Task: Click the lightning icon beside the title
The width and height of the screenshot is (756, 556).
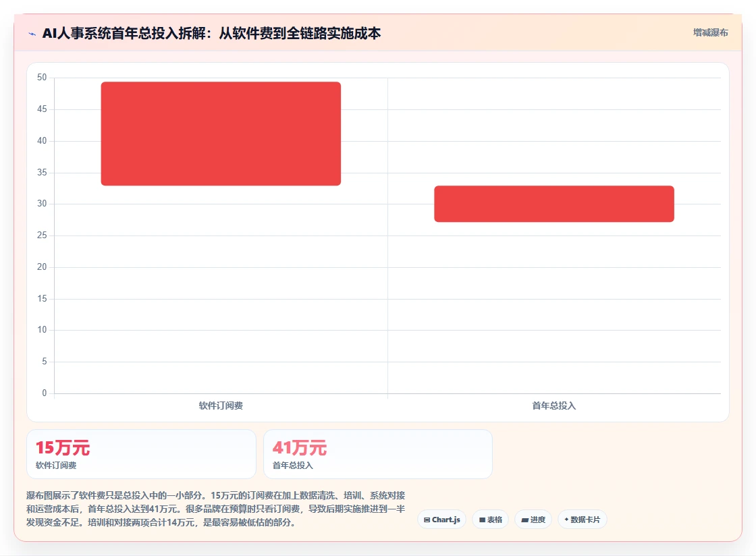Action: tap(32, 34)
